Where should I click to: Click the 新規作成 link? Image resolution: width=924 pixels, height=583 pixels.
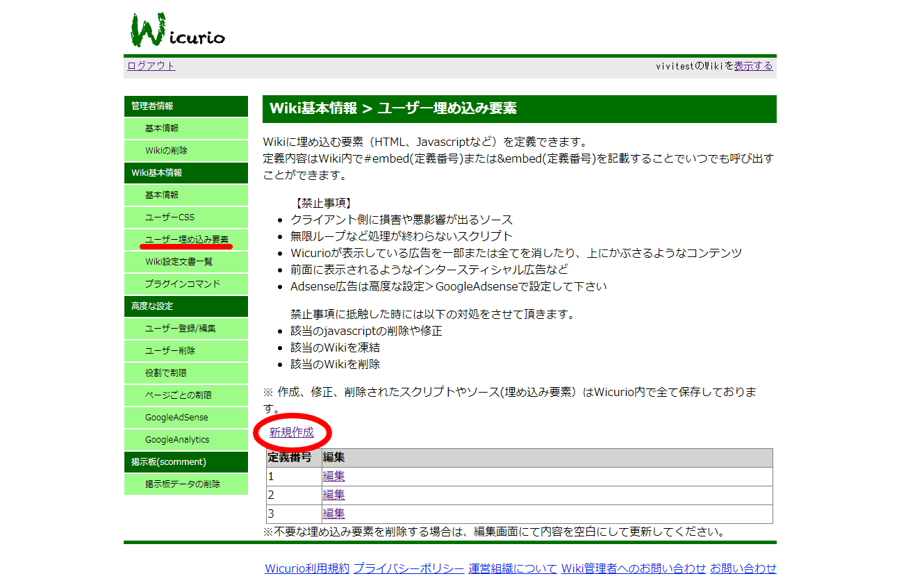tap(291, 432)
